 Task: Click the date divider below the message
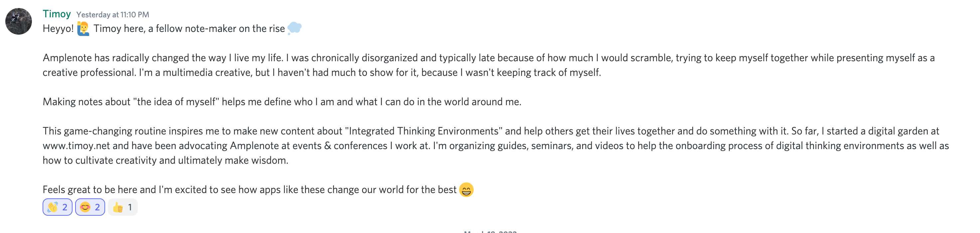tap(490, 231)
